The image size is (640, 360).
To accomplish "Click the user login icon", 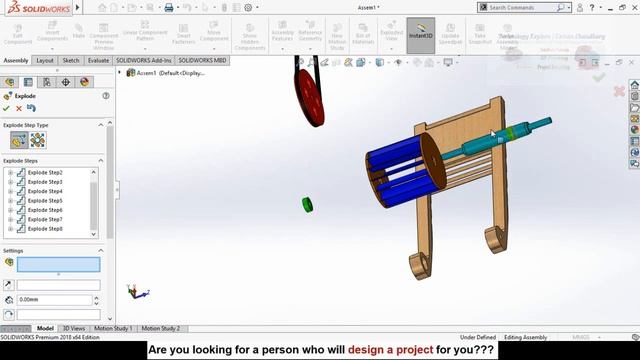I will point(580,7).
